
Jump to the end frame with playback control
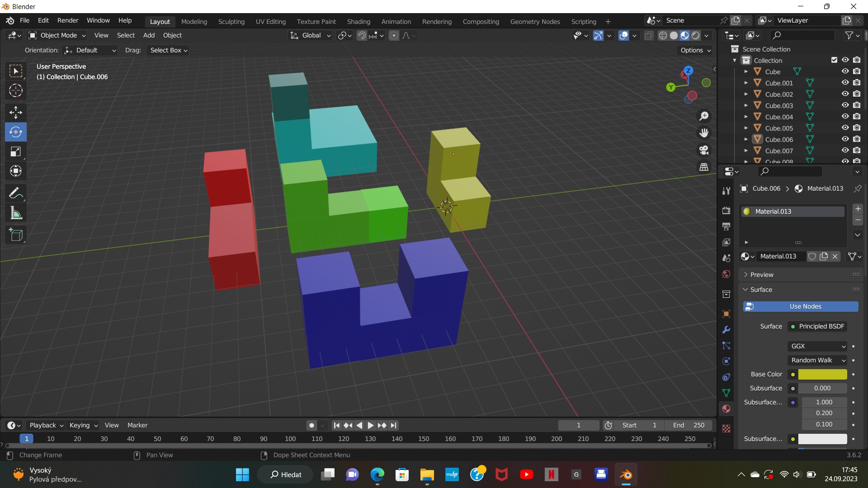[x=394, y=425]
